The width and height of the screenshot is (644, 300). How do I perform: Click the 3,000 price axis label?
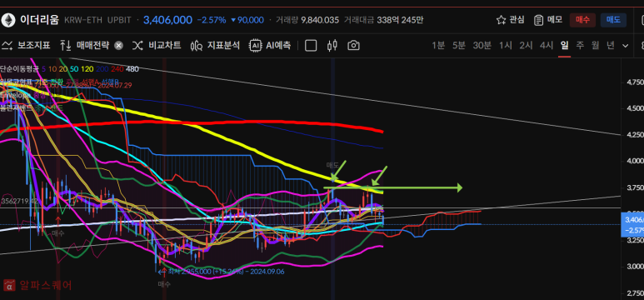(x=635, y=267)
